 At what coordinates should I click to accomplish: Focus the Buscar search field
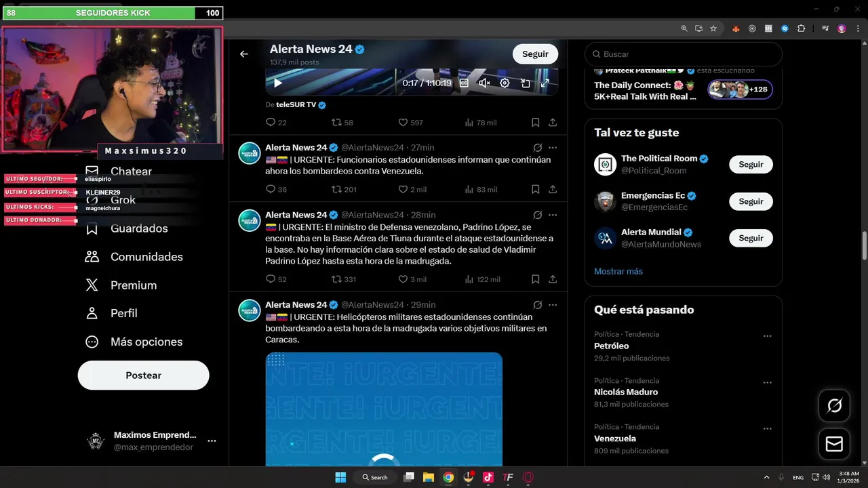[x=684, y=54]
